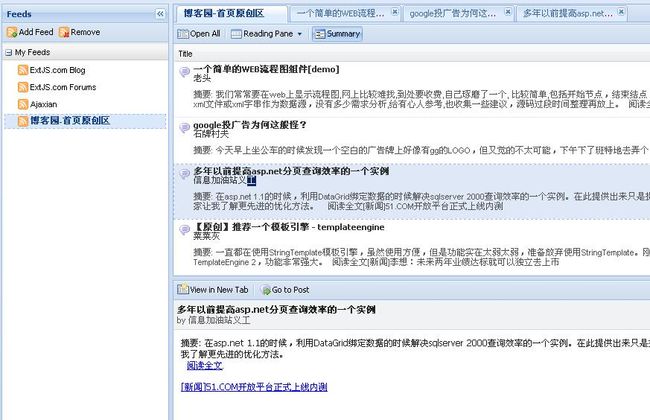Click the View in New Tab button
This screenshot has width=650, height=420.
[x=213, y=290]
